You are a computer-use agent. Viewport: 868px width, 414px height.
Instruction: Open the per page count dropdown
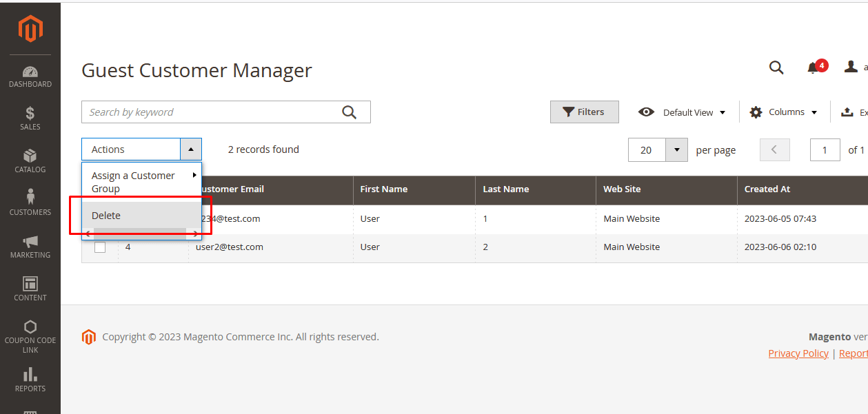[x=676, y=150]
